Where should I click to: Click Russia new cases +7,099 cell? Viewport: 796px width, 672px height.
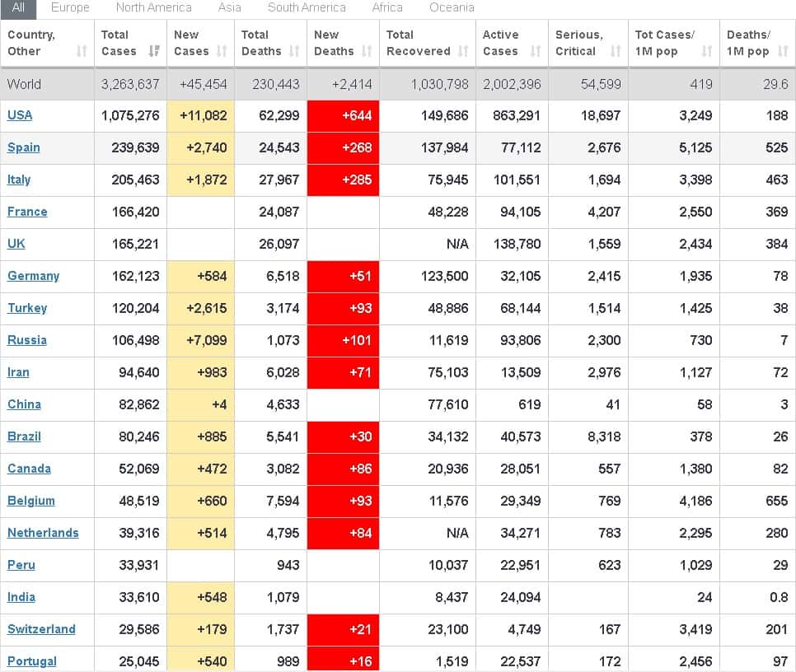tap(200, 340)
